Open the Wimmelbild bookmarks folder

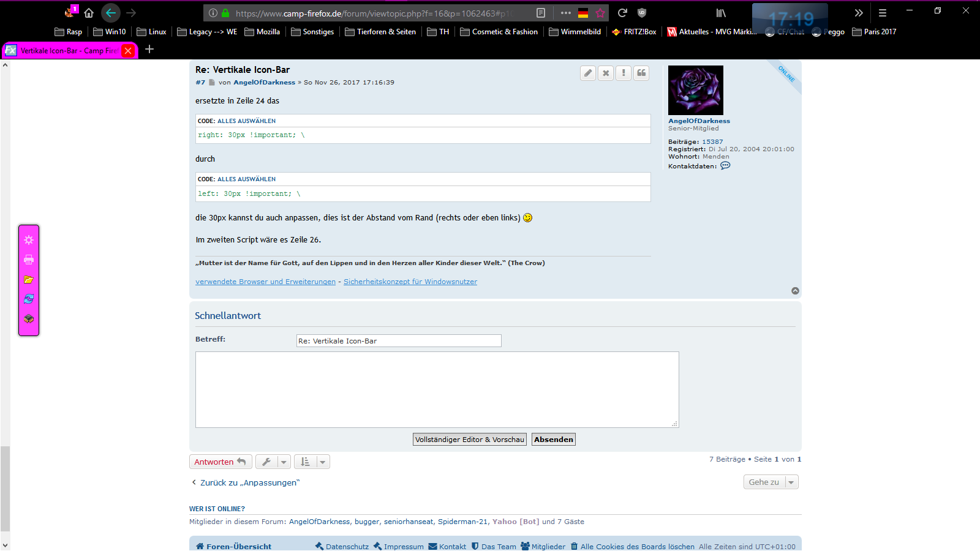575,32
